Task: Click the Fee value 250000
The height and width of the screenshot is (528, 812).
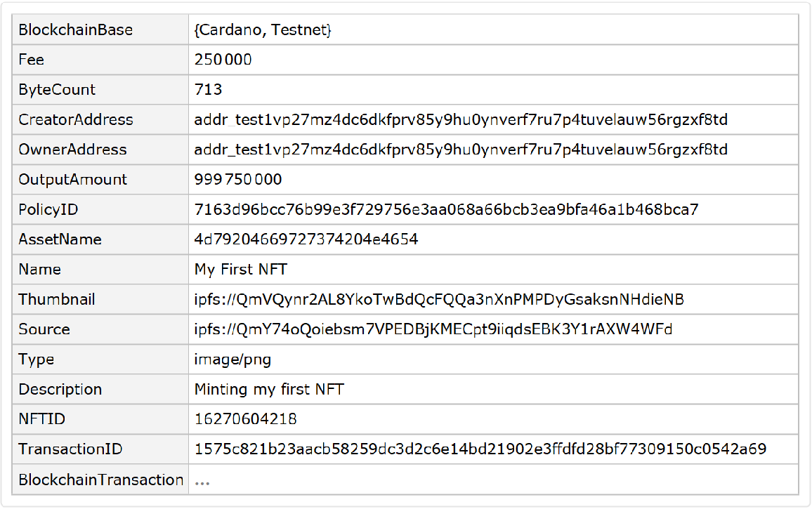Action: [223, 60]
